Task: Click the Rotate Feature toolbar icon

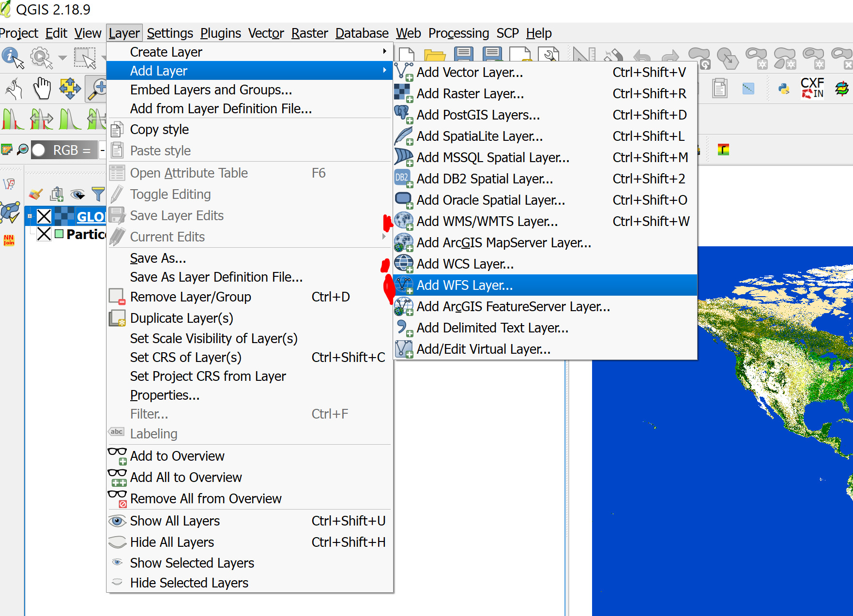Action: [700, 58]
